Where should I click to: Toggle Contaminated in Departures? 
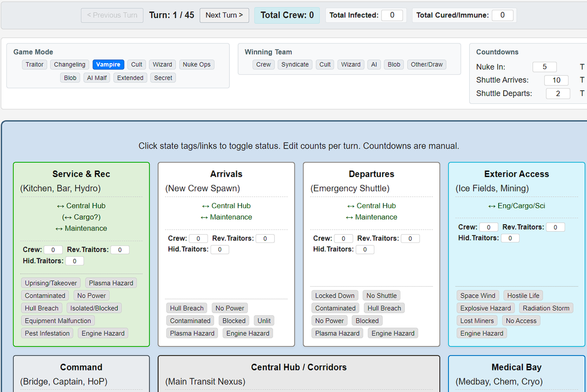(x=335, y=308)
